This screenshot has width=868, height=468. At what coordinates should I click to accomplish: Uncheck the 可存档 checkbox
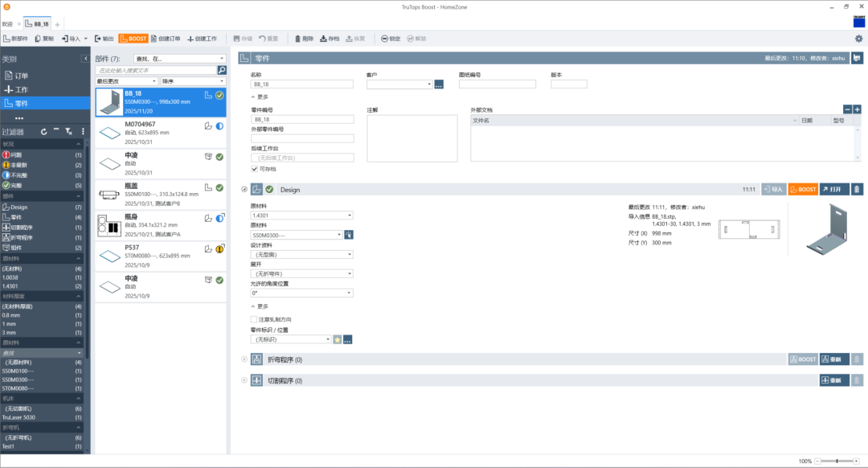tap(255, 169)
